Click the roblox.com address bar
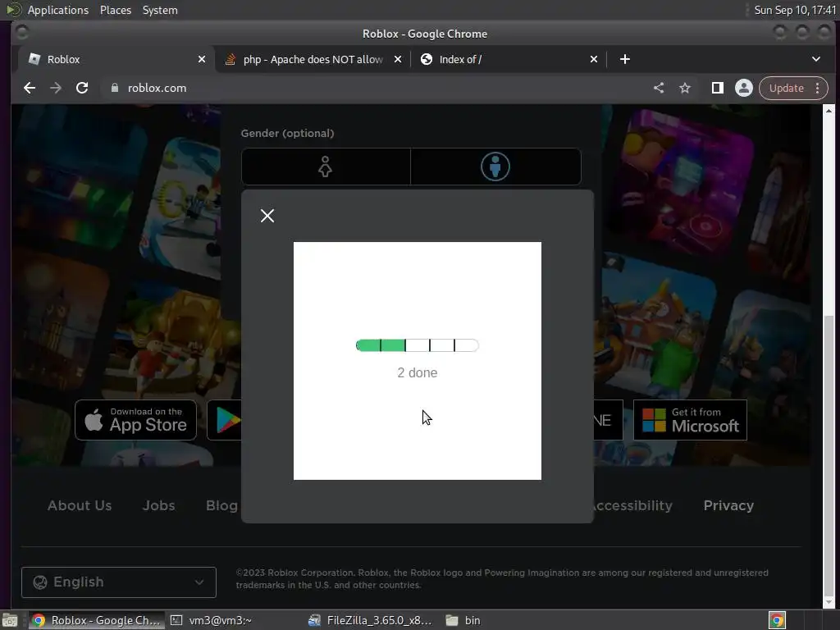The height and width of the screenshot is (630, 840). [375, 88]
